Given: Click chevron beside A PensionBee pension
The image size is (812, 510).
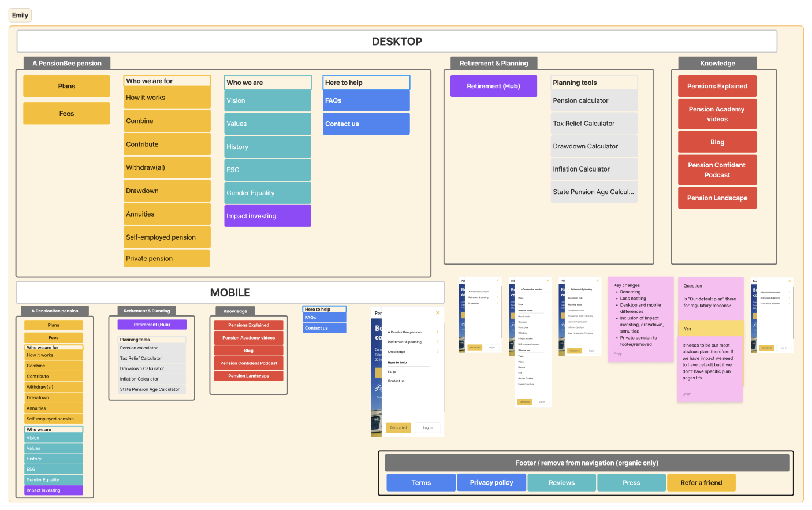Looking at the screenshot, I should coord(438,332).
